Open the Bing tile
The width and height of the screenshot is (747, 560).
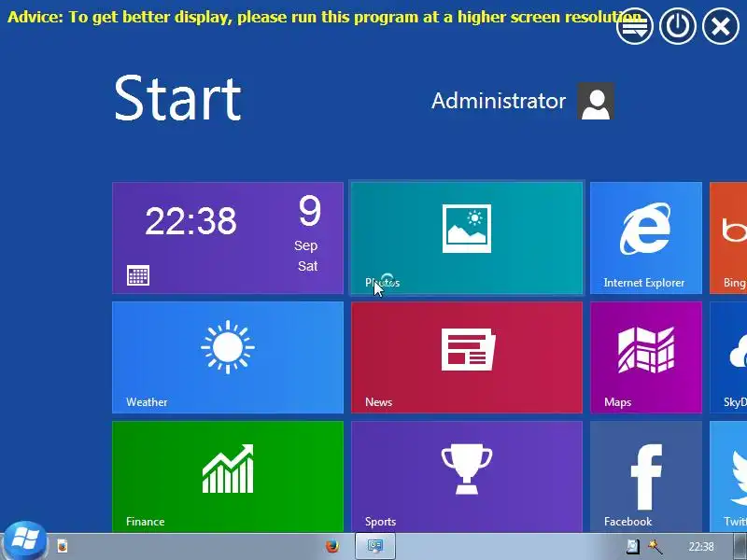coord(728,238)
